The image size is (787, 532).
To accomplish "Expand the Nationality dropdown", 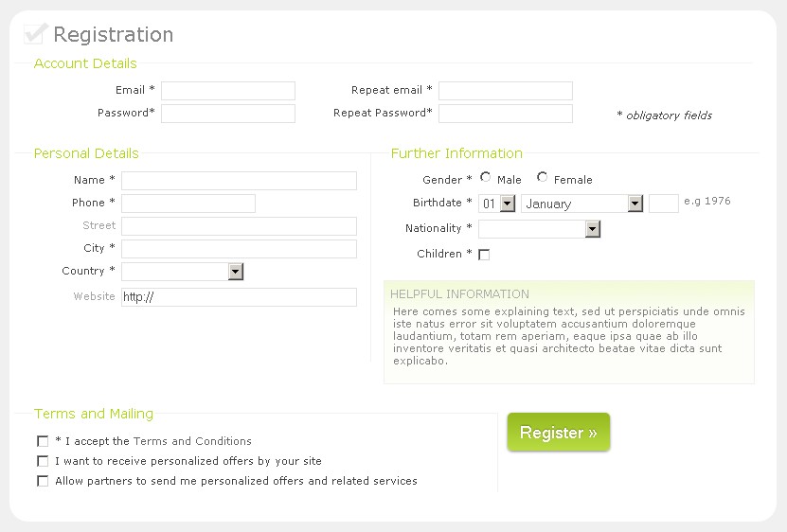I will (x=593, y=229).
